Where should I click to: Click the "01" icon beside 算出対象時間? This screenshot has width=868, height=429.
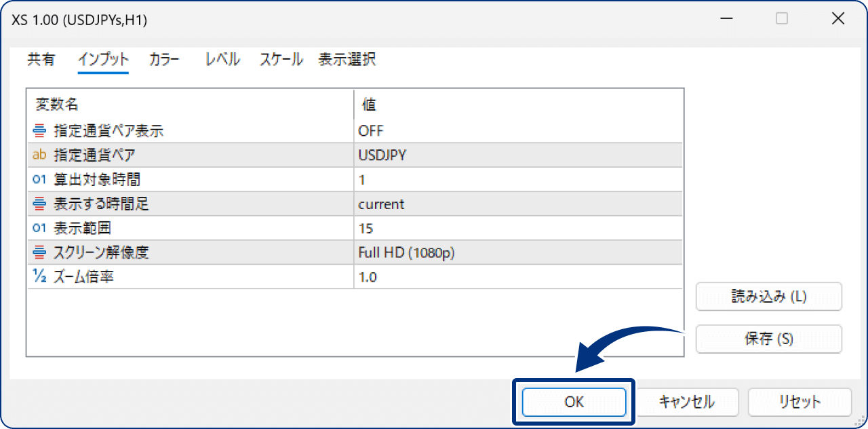[x=39, y=179]
